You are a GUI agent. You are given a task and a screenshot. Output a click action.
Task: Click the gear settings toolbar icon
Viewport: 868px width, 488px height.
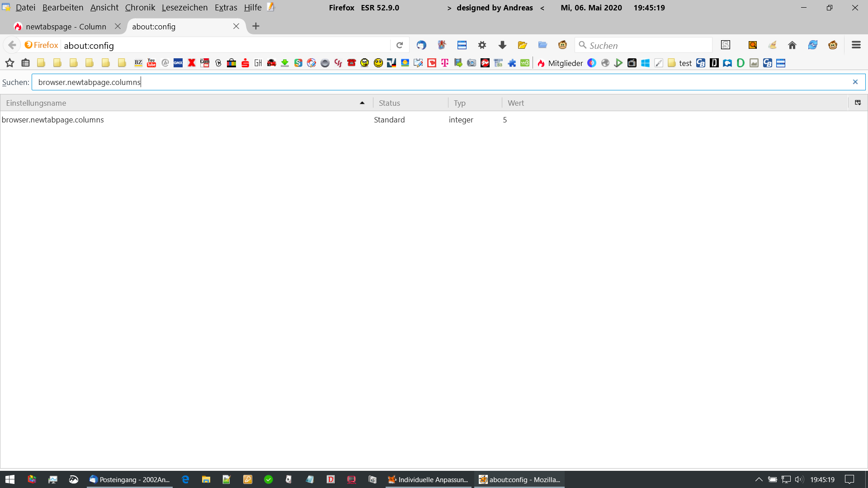(482, 45)
